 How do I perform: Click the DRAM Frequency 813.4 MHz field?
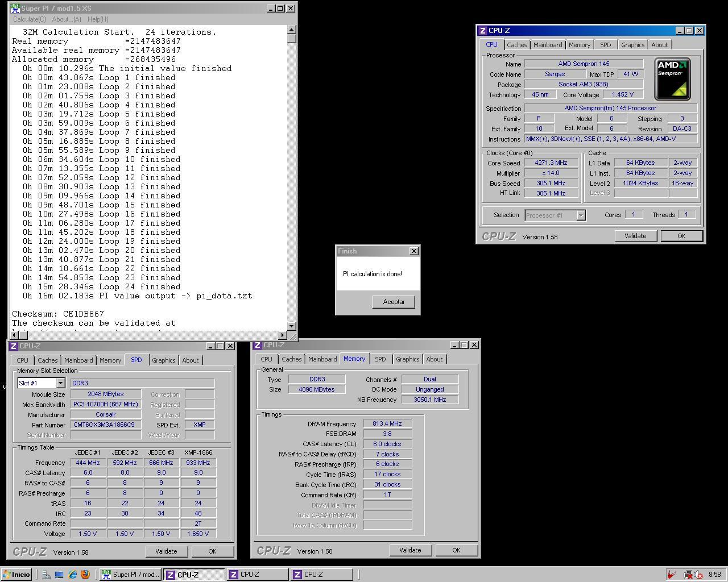[x=387, y=424]
